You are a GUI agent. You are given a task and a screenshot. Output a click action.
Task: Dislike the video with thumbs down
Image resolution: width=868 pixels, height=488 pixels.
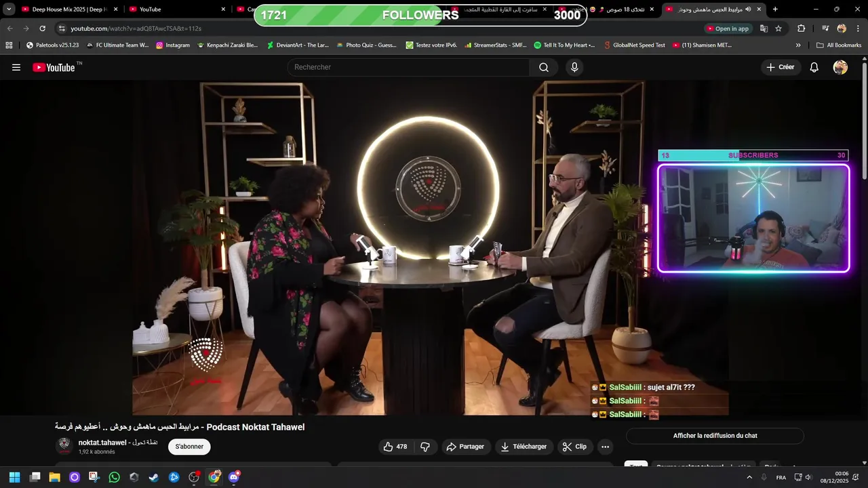pyautogui.click(x=425, y=447)
